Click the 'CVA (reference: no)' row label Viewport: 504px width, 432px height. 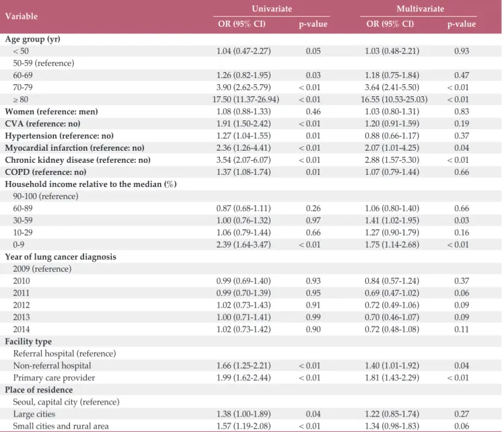point(43,124)
